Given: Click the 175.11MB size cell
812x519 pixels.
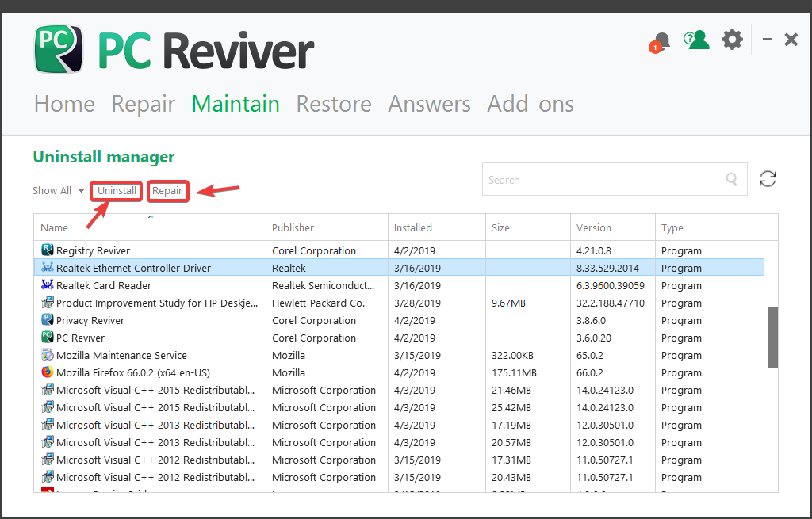Looking at the screenshot, I should click(514, 373).
